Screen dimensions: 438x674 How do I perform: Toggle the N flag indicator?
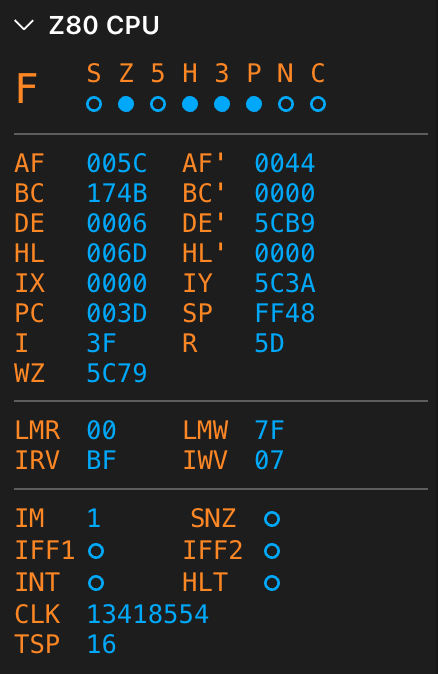tap(286, 104)
